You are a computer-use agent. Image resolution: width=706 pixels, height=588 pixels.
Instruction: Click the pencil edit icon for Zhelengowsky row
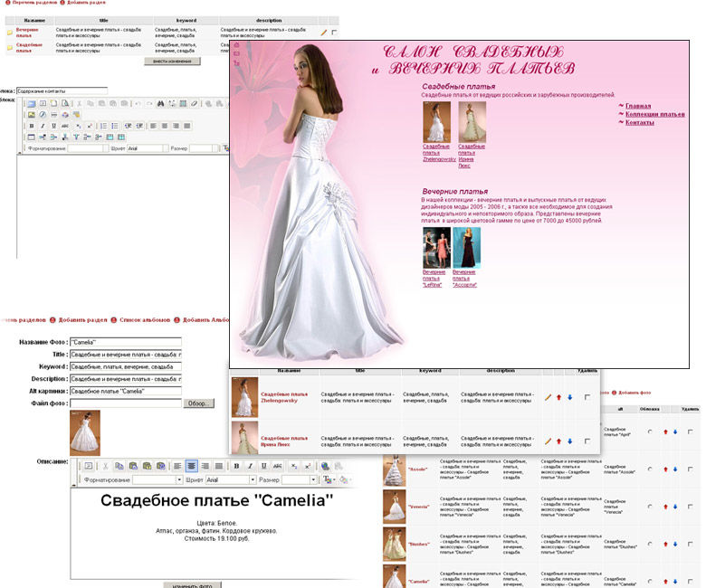click(x=548, y=397)
